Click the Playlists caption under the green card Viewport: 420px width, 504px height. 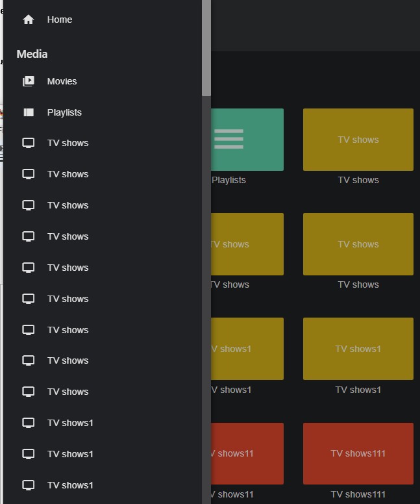pyautogui.click(x=229, y=180)
